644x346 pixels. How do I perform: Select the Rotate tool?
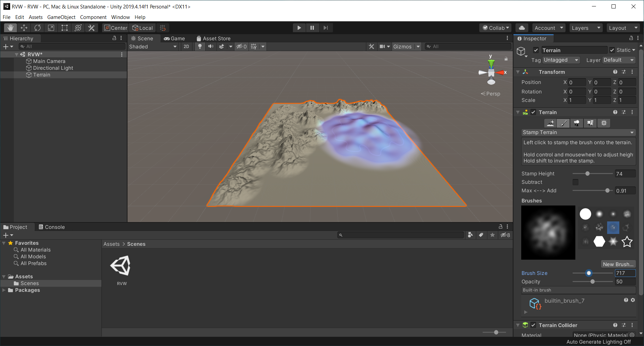click(38, 28)
